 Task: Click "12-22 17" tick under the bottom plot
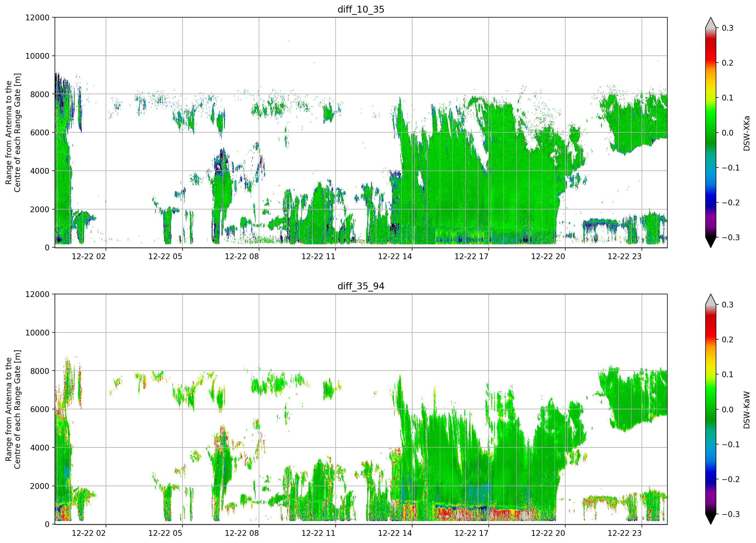tap(472, 533)
